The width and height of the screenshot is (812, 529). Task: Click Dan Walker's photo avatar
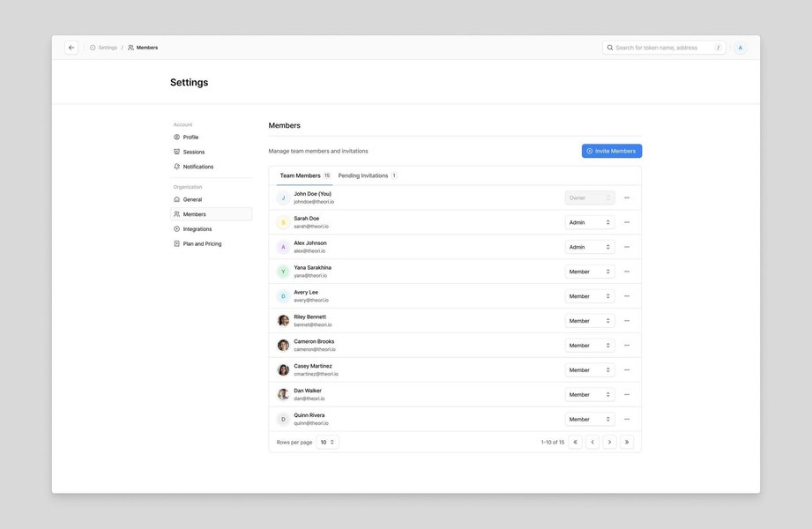point(283,395)
